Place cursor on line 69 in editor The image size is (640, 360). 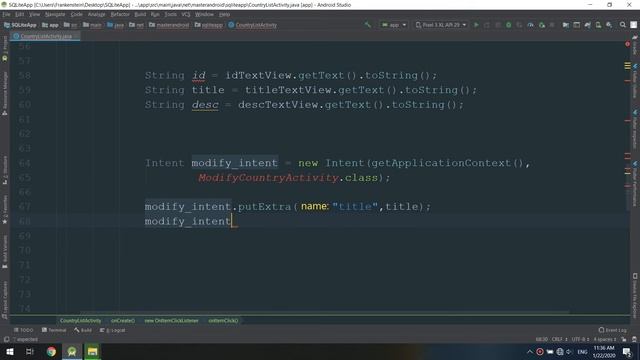327,236
